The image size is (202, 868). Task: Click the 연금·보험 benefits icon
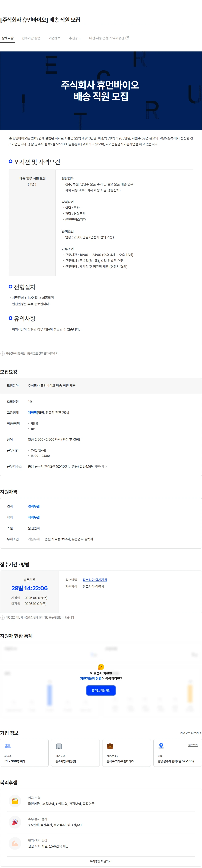[x=15, y=801]
